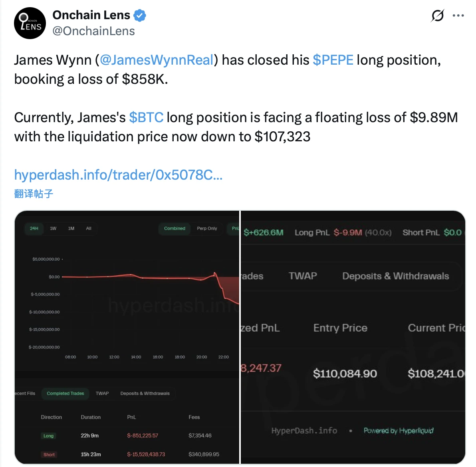Click the @OnchainLens handle
This screenshot has width=476, height=467.
(93, 31)
